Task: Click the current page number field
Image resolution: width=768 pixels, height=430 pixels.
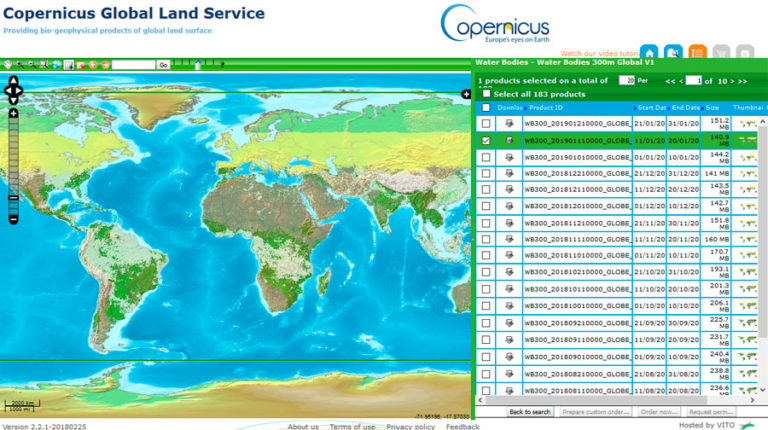Action: (694, 80)
